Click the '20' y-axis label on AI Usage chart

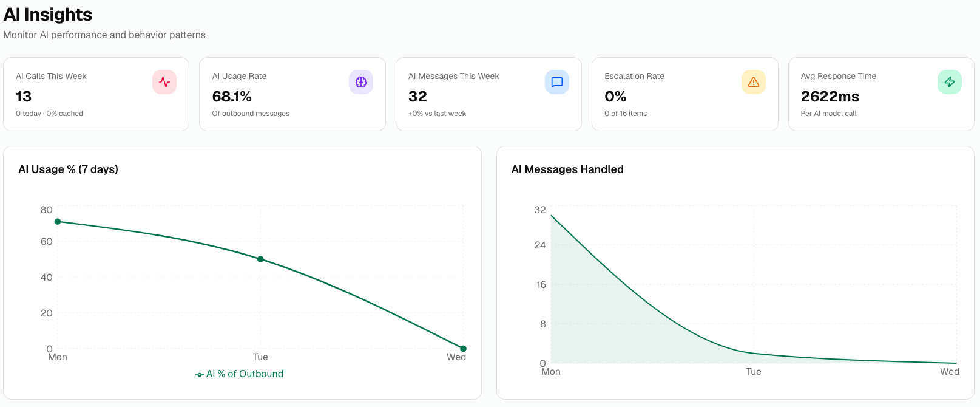(x=47, y=313)
